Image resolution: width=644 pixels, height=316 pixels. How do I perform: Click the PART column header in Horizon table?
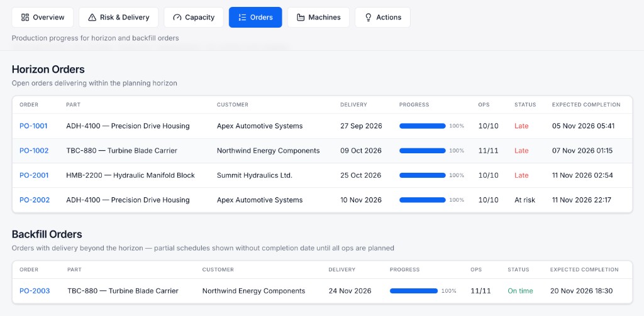point(73,105)
